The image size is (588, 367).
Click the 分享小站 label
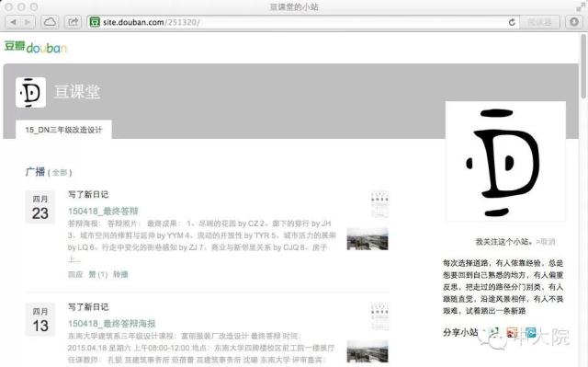click(x=460, y=332)
